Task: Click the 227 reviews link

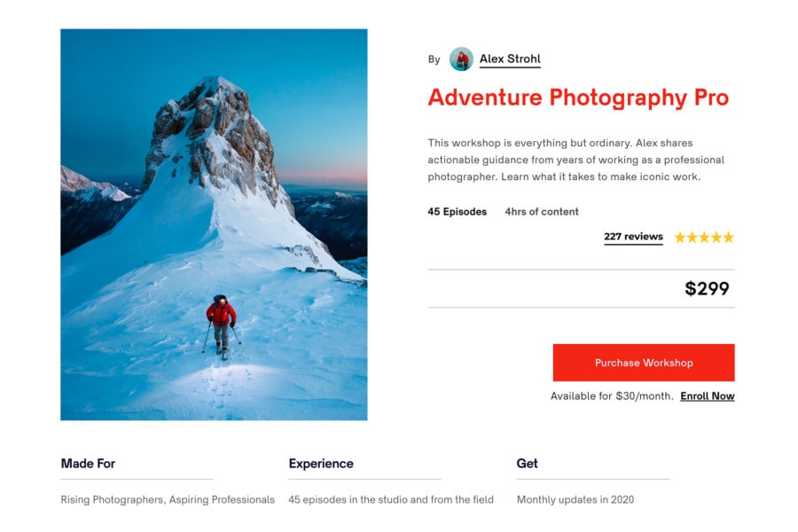Action: pos(632,237)
